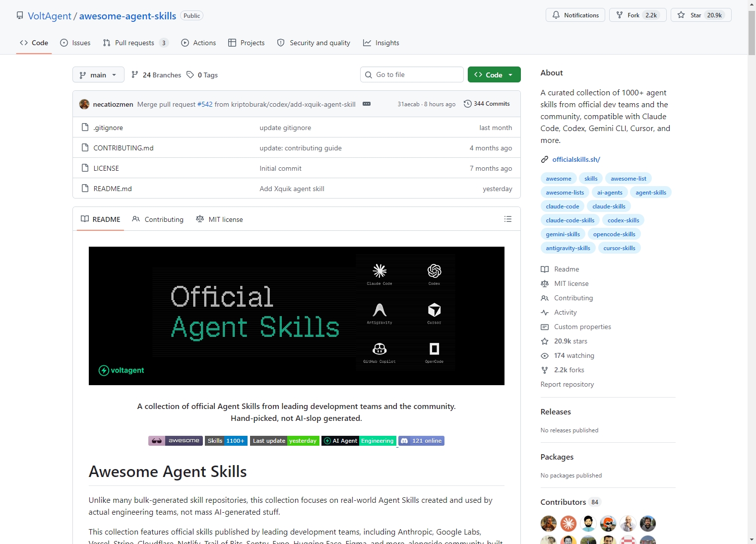Expand the green Code dropdown
This screenshot has height=544, width=756.
click(x=494, y=74)
